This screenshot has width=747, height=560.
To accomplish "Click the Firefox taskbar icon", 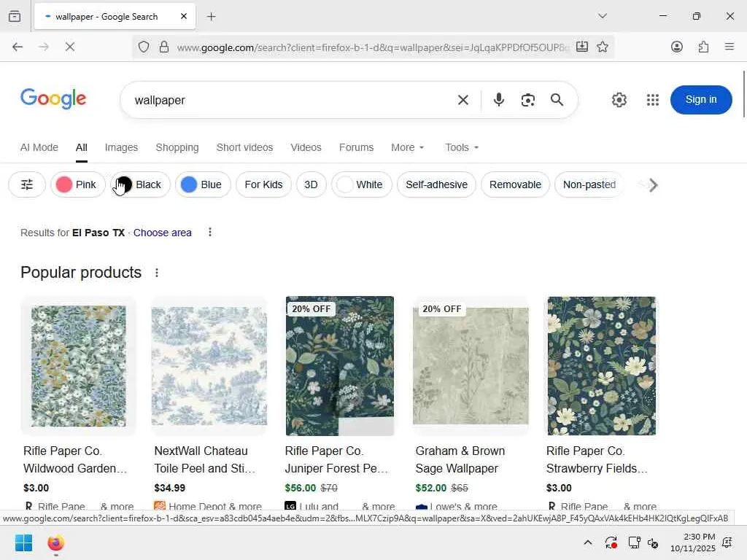I will pyautogui.click(x=55, y=542).
